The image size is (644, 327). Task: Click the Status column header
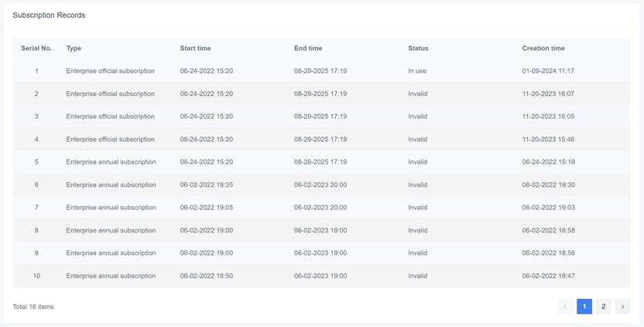pos(418,48)
